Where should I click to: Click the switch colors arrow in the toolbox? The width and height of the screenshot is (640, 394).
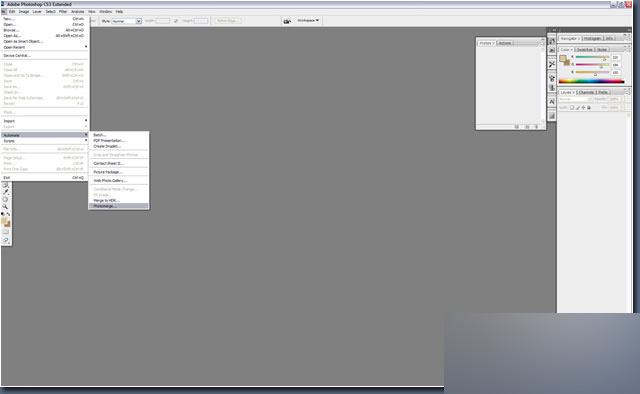click(8, 214)
